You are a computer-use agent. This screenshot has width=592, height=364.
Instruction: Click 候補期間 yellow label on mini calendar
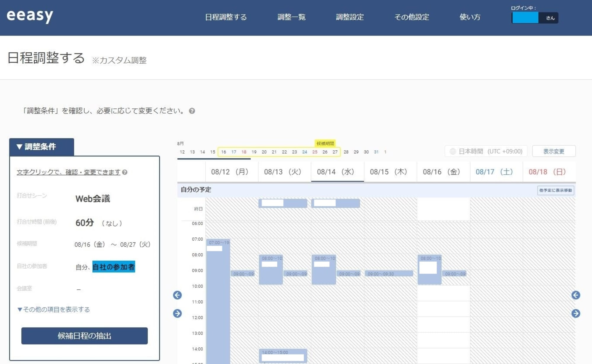pyautogui.click(x=325, y=144)
